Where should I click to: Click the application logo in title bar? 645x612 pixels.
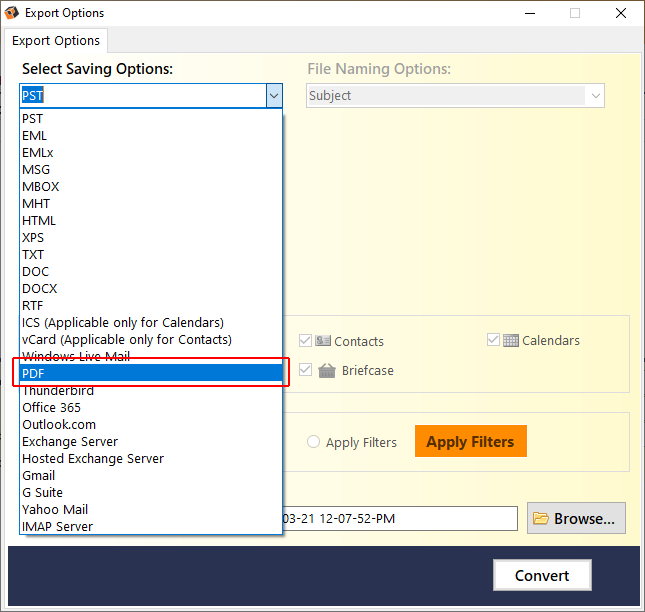point(12,13)
